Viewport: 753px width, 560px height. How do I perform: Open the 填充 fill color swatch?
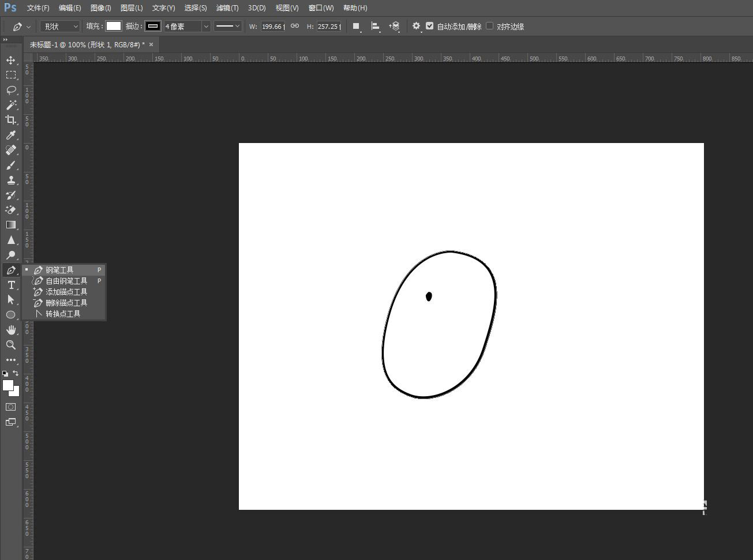114,27
